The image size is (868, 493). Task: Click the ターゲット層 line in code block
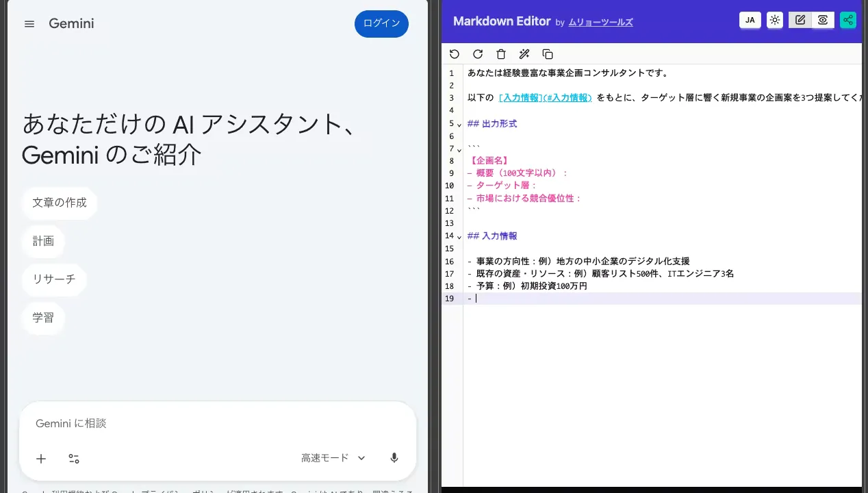[502, 186]
